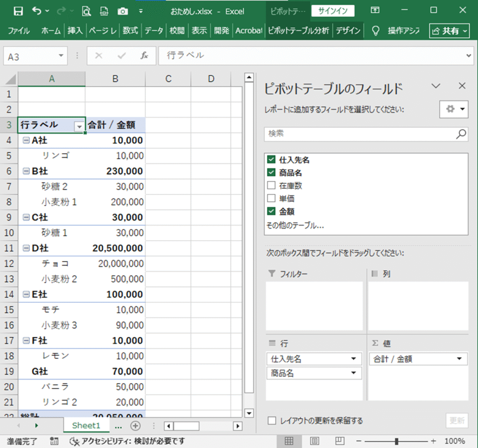Click the Select All corner triangle

[11, 79]
